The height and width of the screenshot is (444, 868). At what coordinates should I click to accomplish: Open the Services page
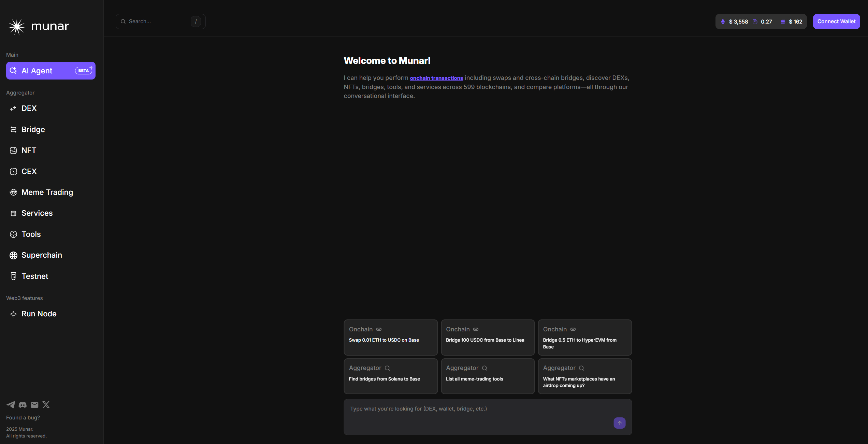(51, 213)
